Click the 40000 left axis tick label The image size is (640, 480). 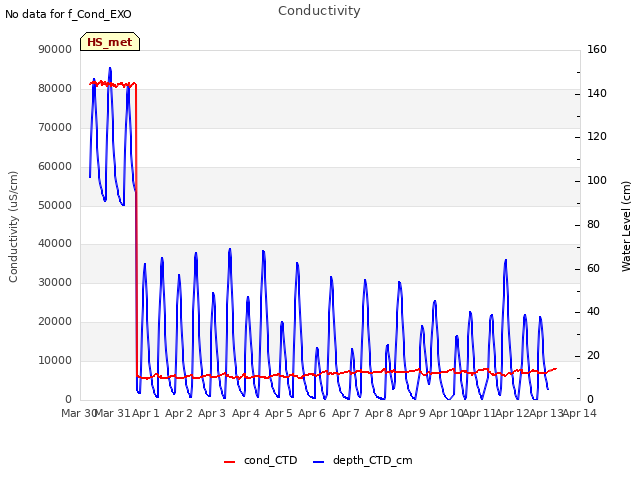[55, 244]
